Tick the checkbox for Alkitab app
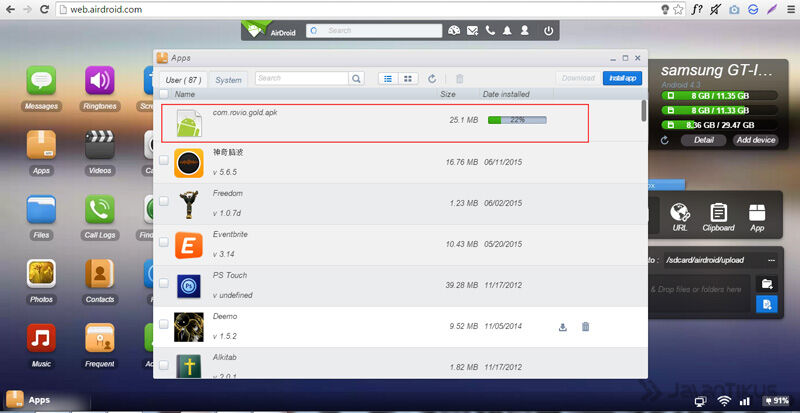This screenshot has height=413, width=800. (164, 365)
